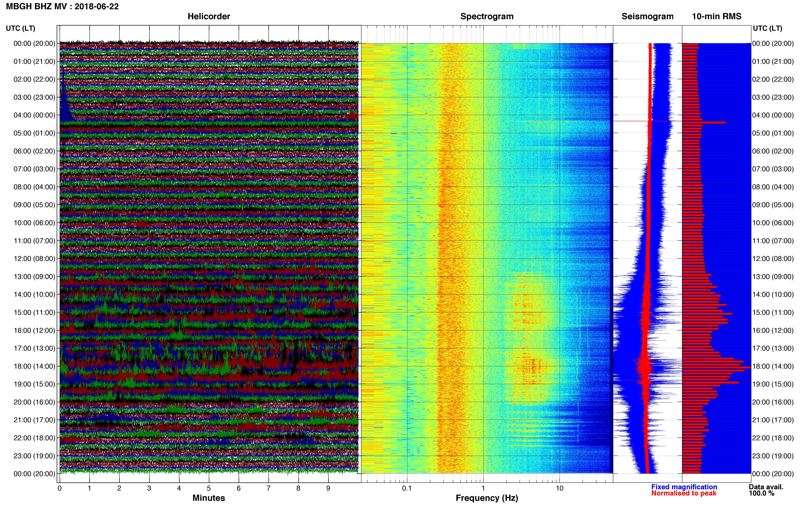Click '09:00 (05:00)' on the right time axis
Viewport: 812px width, 508px height.
pos(773,205)
